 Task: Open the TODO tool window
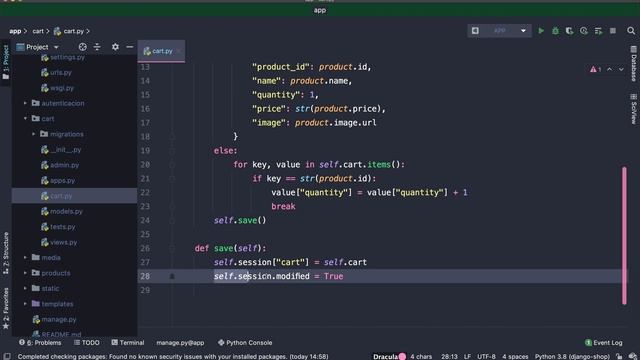87,343
